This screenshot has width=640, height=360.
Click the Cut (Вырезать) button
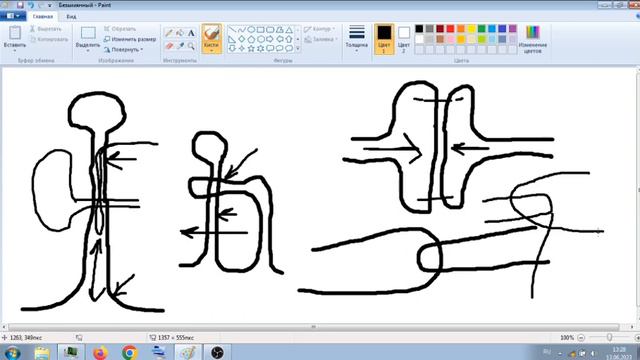tap(46, 29)
